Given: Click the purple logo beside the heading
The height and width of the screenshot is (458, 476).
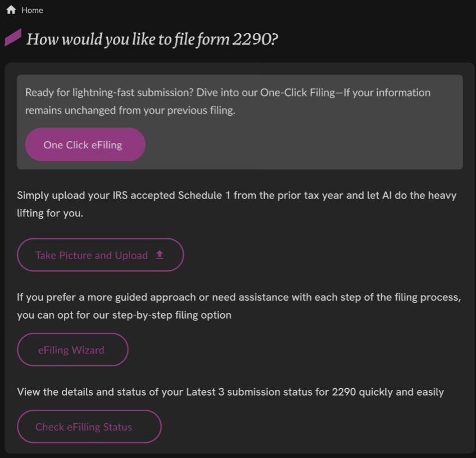Looking at the screenshot, I should (x=13, y=38).
